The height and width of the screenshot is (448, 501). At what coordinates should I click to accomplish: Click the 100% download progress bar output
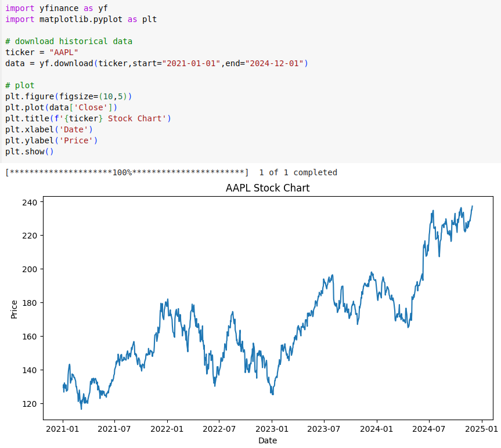click(127, 172)
